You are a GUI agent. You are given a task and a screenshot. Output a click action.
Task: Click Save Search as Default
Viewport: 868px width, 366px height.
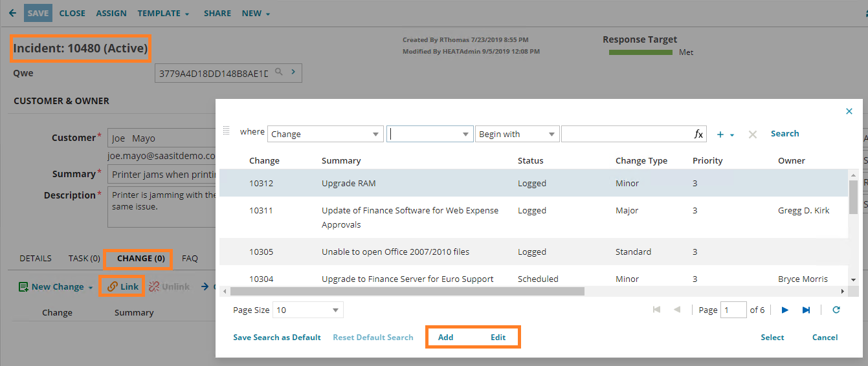click(277, 338)
